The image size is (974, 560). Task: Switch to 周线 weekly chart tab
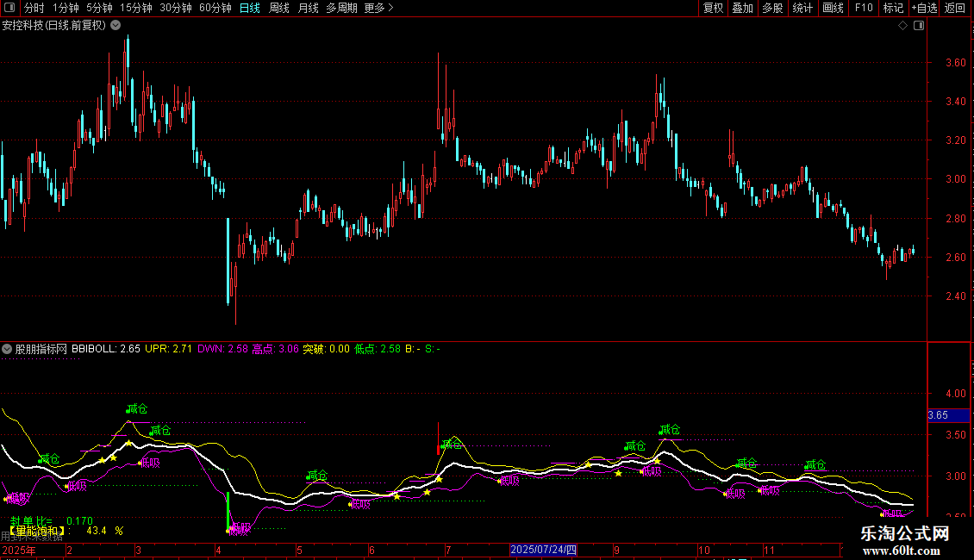point(279,8)
